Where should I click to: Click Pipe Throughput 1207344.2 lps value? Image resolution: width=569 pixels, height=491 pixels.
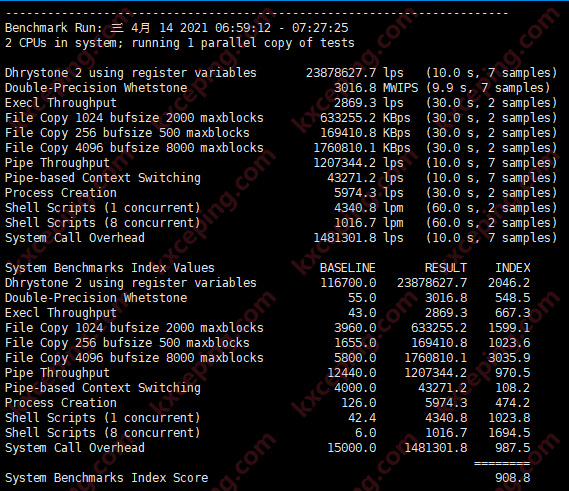coord(358,163)
